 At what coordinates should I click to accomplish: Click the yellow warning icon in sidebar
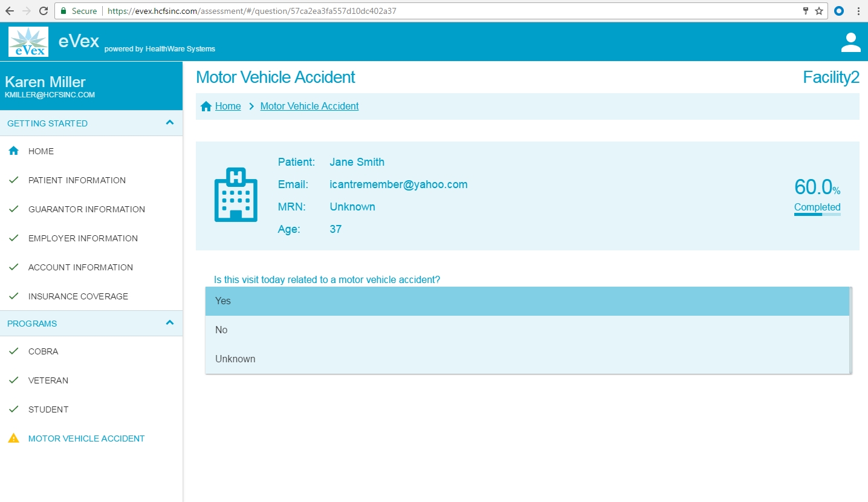click(x=13, y=438)
